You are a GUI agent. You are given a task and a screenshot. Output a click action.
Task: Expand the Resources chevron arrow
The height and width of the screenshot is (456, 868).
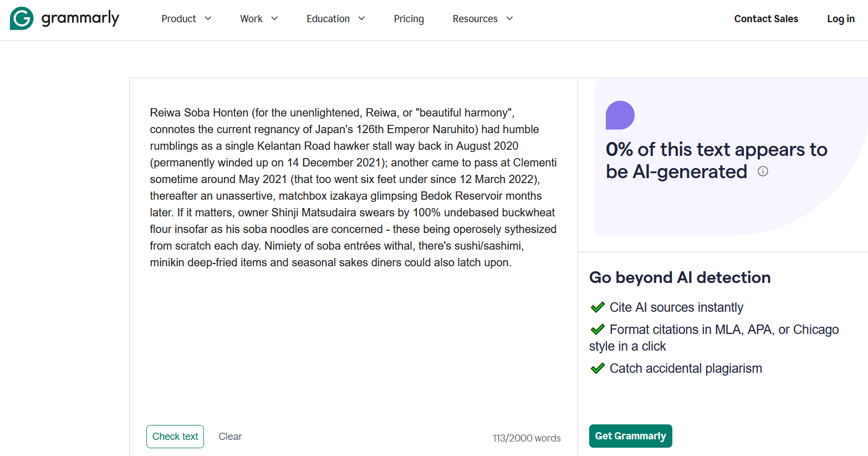click(x=509, y=18)
